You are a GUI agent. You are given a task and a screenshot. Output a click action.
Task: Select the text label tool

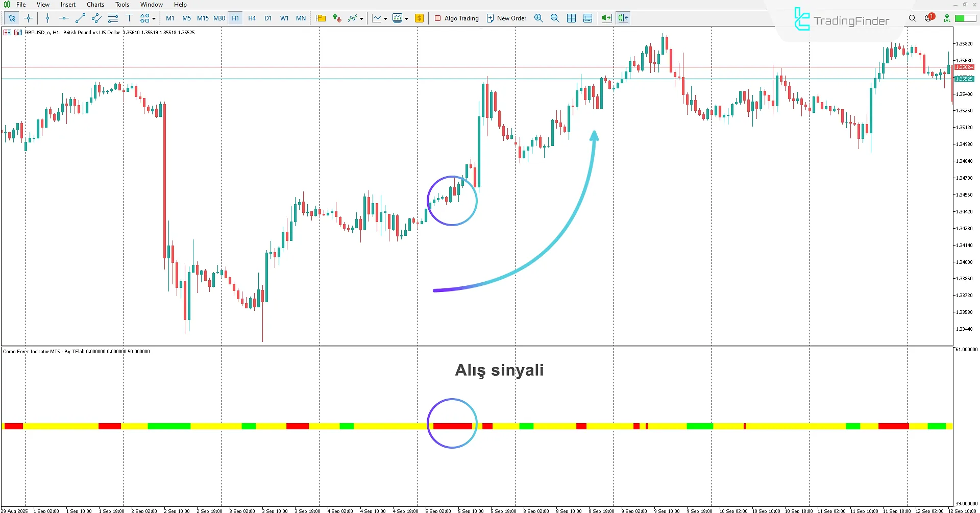coord(129,18)
